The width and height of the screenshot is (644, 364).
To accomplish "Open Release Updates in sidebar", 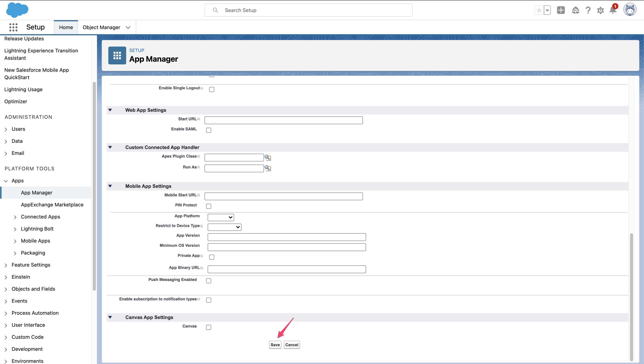I will tap(24, 38).
